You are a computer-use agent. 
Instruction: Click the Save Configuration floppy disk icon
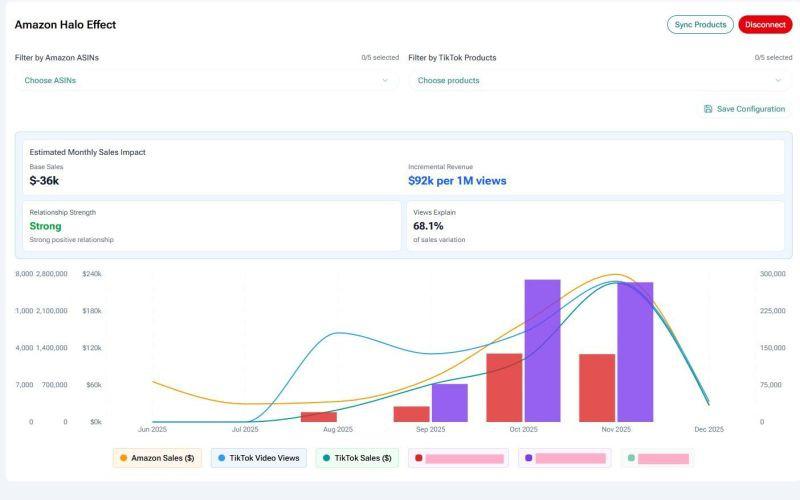click(x=708, y=109)
